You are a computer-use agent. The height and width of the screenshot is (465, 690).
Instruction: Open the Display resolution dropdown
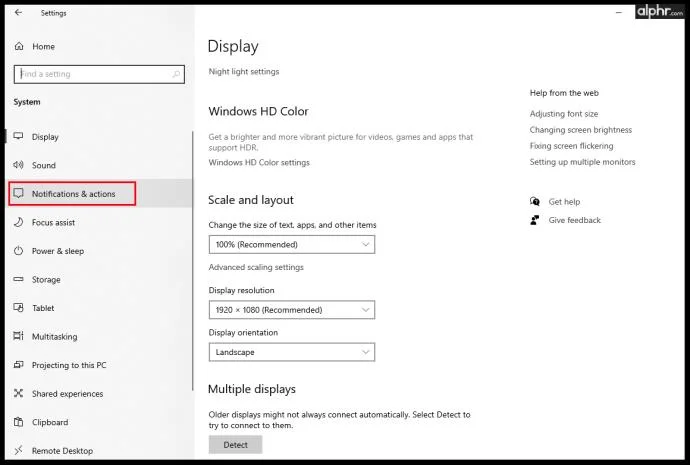click(x=292, y=310)
